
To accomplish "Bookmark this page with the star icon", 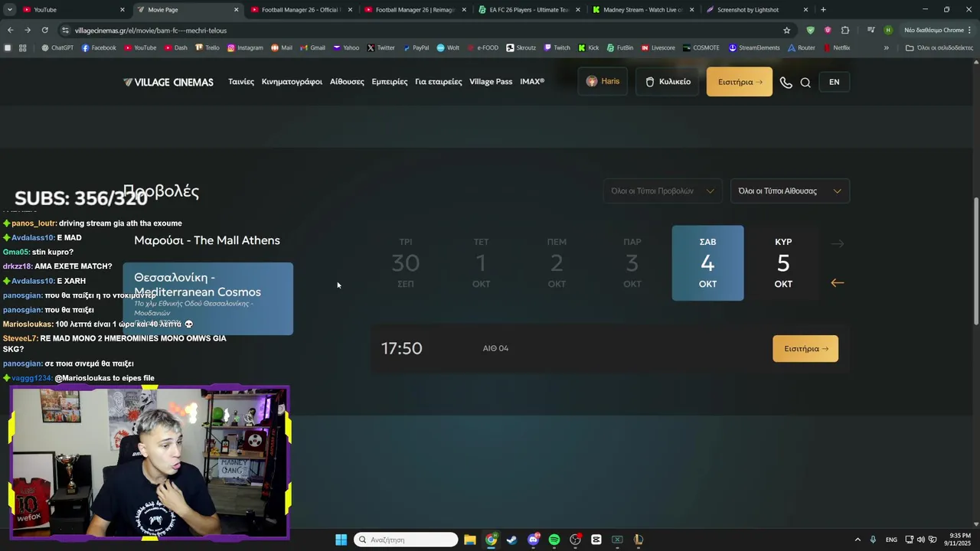I will click(786, 30).
